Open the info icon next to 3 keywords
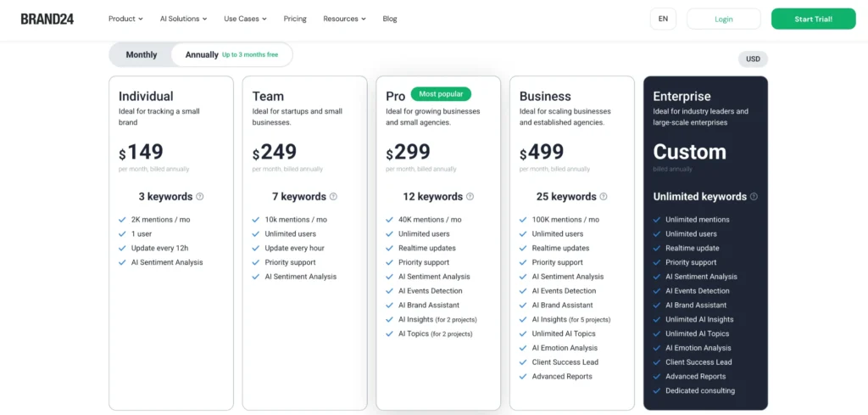Screen dimensions: 868x415 [200, 197]
